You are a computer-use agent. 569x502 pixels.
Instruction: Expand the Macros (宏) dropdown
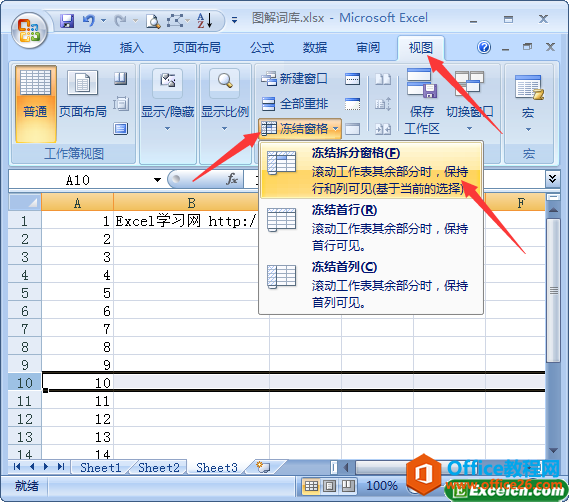click(528, 103)
